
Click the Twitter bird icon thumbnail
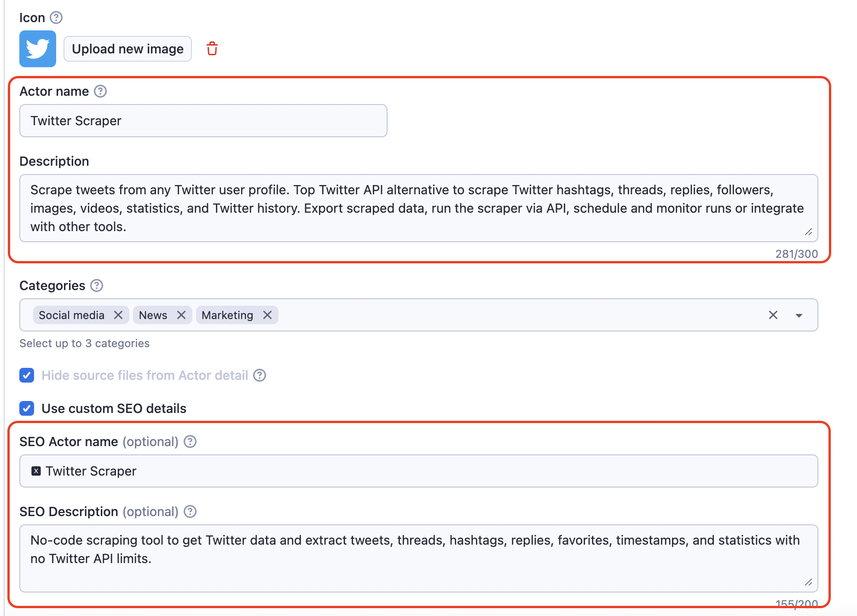pos(38,49)
